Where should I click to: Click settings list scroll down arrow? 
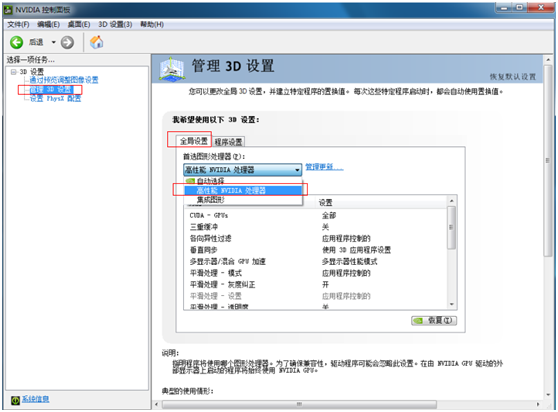(452, 304)
